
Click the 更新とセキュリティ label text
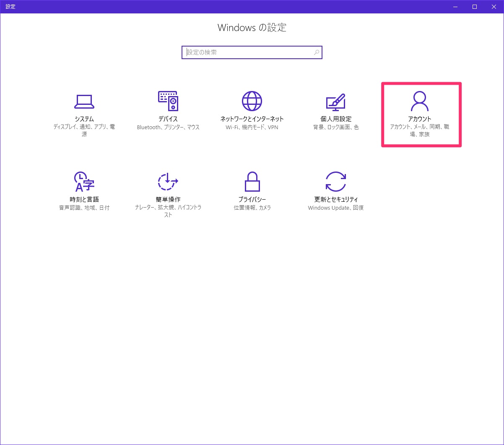pos(336,200)
